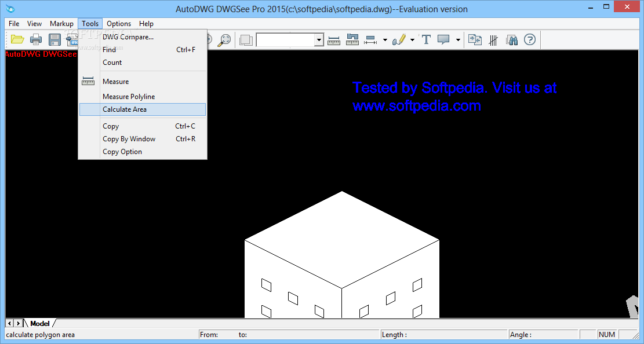Screen dimensions: 644x344
Task: Choose Measure from the Tools menu
Action: pyautogui.click(x=143, y=81)
